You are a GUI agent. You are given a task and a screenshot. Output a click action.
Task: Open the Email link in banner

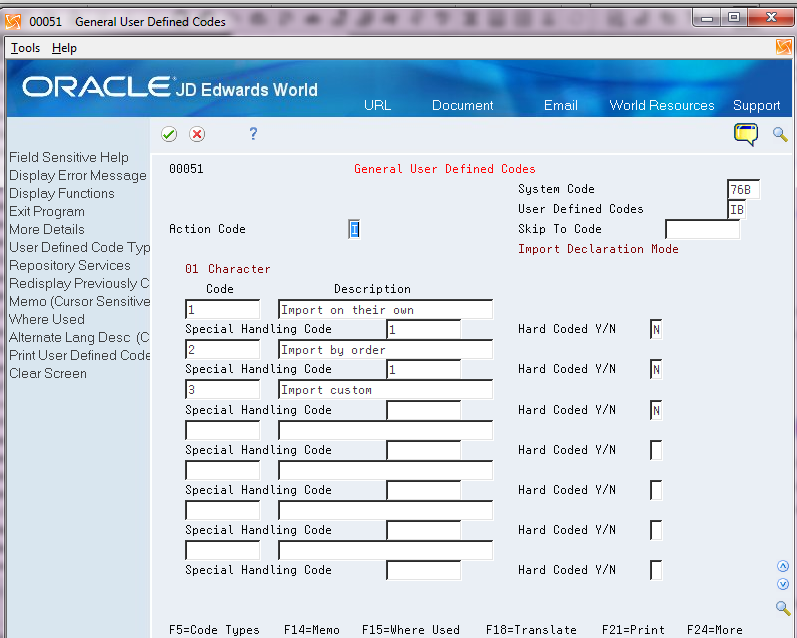(561, 105)
